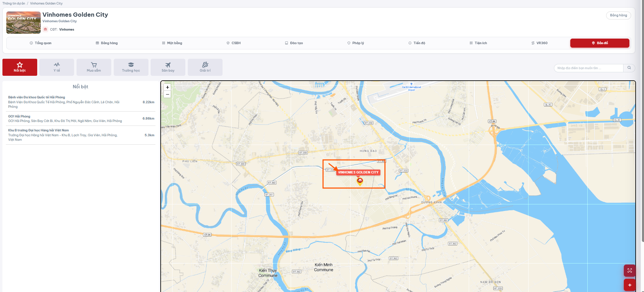The height and width of the screenshot is (292, 644).
Task: Click the red fullscreen scan button
Action: click(630, 270)
